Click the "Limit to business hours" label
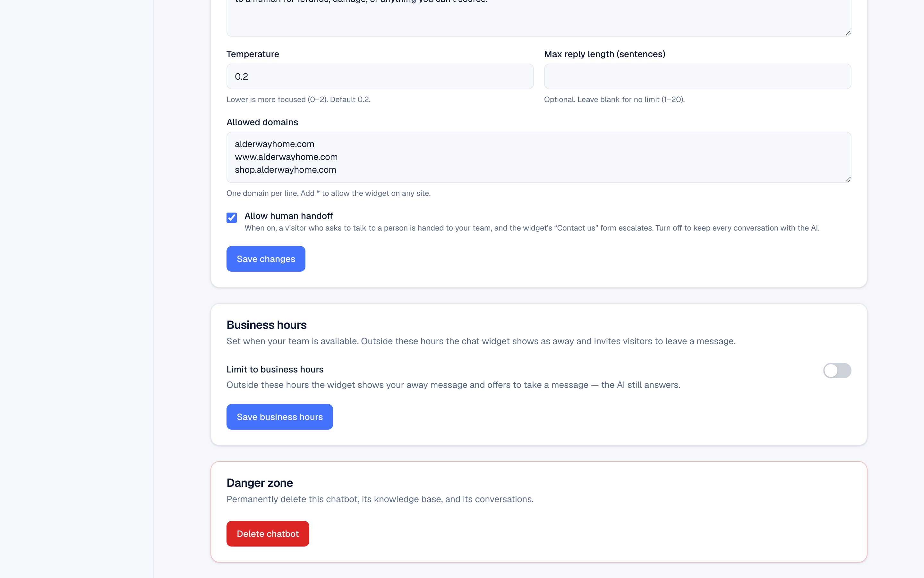This screenshot has width=924, height=578. (275, 369)
